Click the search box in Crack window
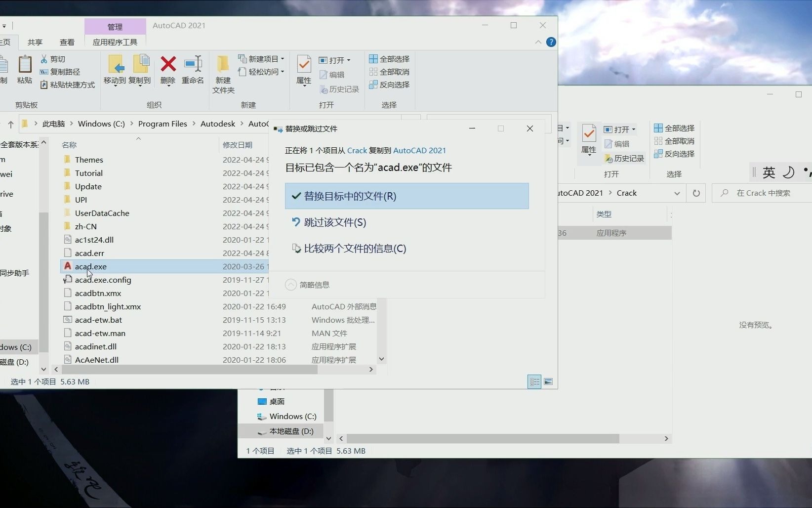Viewport: 812px width, 508px height. [763, 193]
